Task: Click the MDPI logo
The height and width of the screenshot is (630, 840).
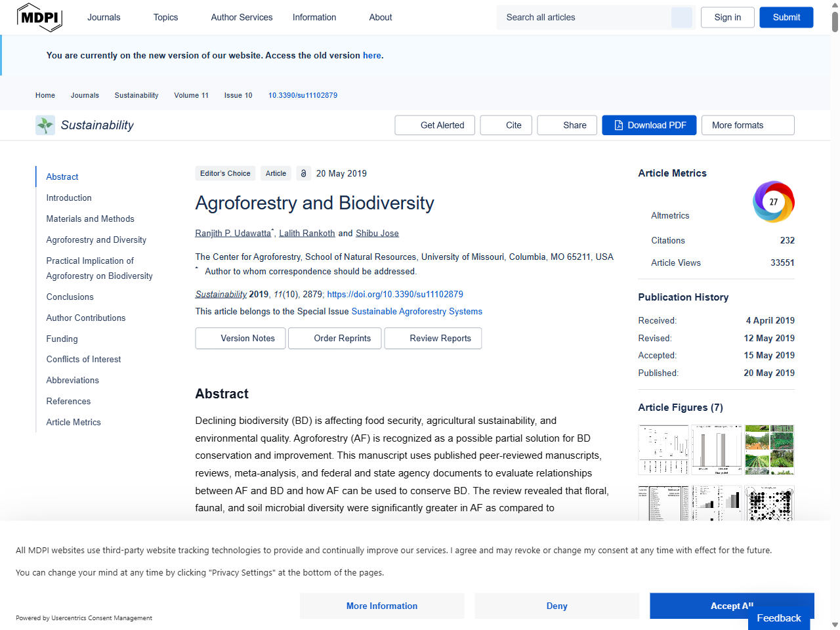Action: [39, 17]
